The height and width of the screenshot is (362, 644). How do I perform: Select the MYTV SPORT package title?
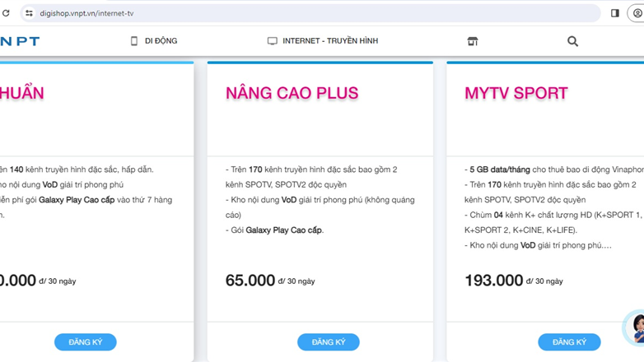516,93
